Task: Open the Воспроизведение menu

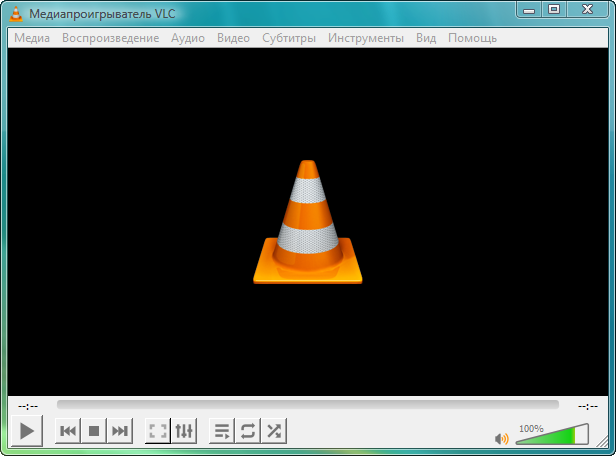Action: pyautogui.click(x=110, y=38)
